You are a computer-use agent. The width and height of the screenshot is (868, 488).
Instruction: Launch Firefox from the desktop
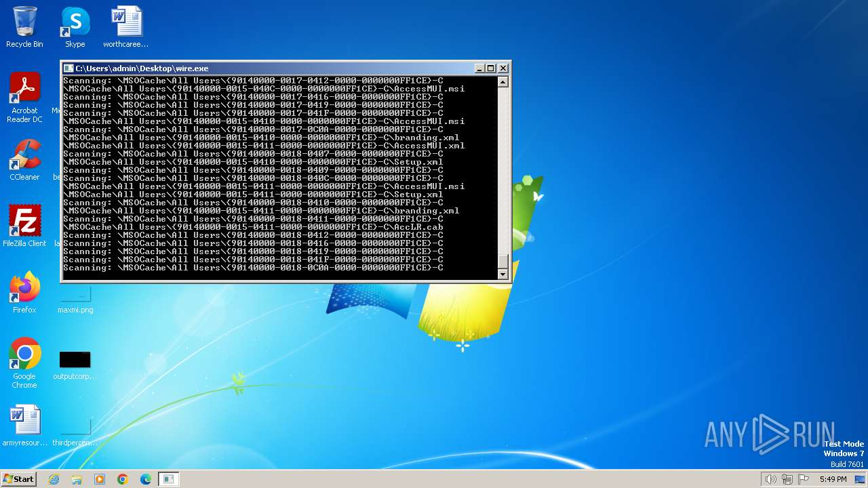24,293
